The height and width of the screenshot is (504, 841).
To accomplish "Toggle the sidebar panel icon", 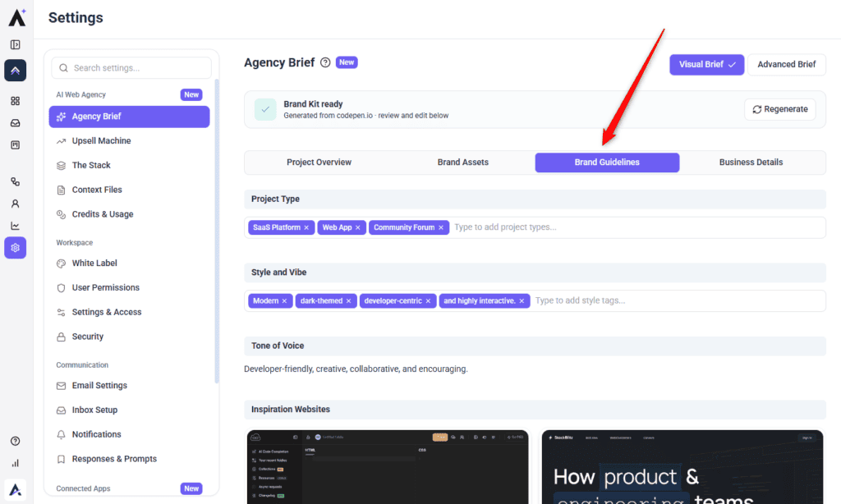I will (x=15, y=44).
